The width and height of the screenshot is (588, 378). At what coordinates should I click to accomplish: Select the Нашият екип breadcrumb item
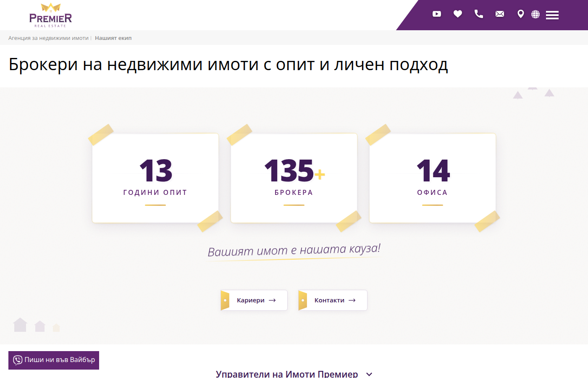113,38
